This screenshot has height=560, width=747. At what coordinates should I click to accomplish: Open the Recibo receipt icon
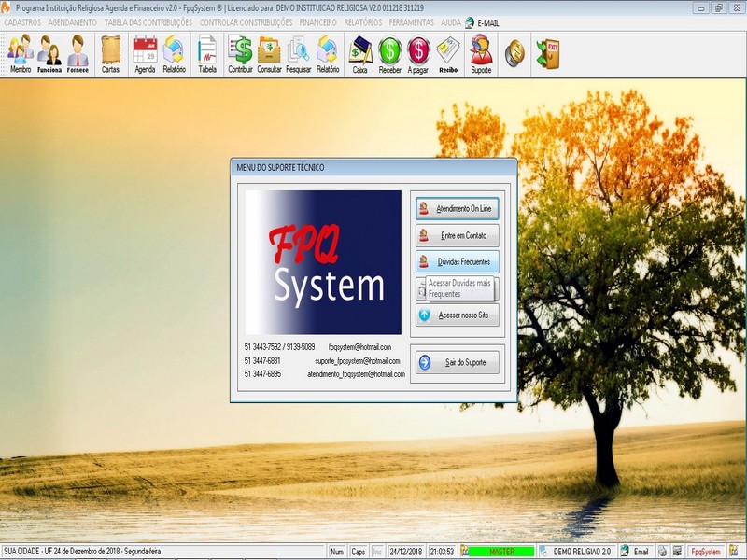tap(448, 54)
